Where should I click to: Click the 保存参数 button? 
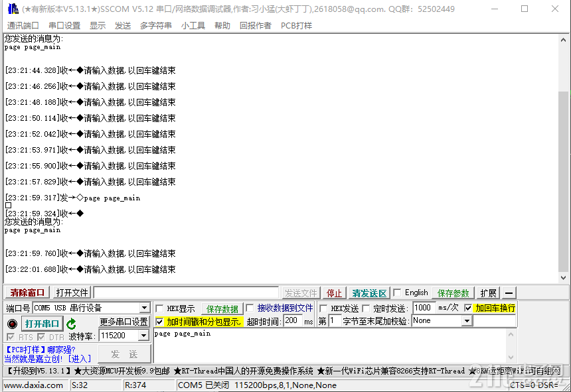click(x=453, y=293)
